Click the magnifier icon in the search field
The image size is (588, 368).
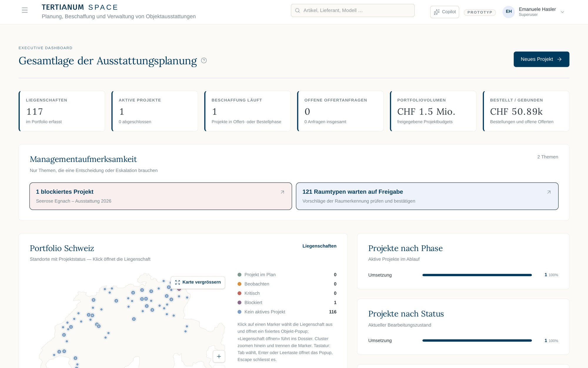(x=298, y=11)
